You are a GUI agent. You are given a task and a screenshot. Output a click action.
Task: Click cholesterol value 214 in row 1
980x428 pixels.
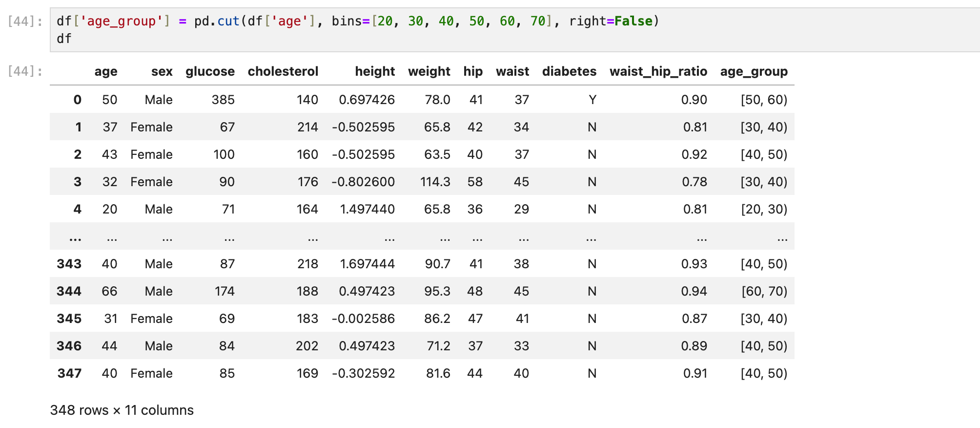click(x=307, y=127)
